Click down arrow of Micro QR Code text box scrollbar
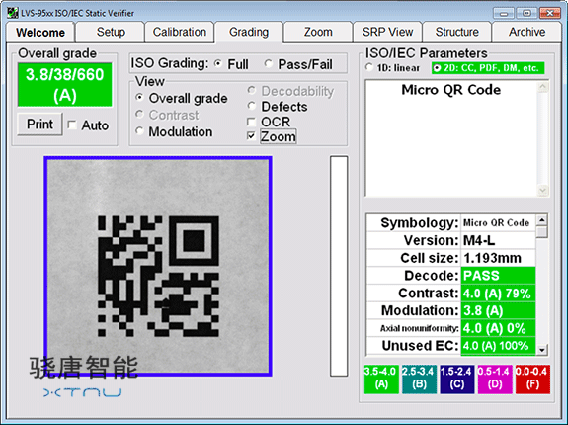 coord(542,190)
